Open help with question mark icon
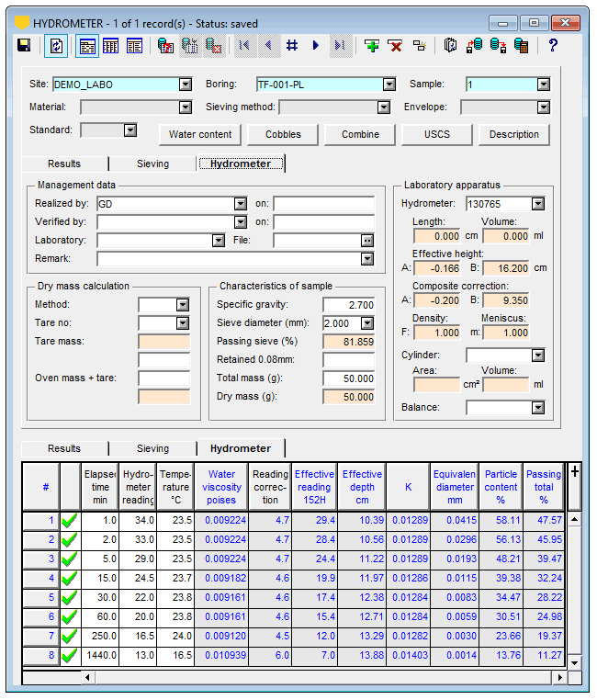 [x=553, y=45]
